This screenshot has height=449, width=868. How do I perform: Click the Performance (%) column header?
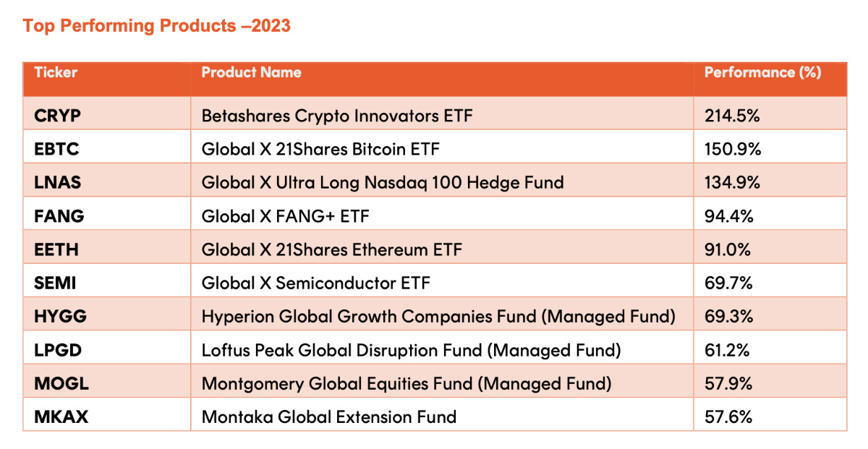click(x=762, y=72)
